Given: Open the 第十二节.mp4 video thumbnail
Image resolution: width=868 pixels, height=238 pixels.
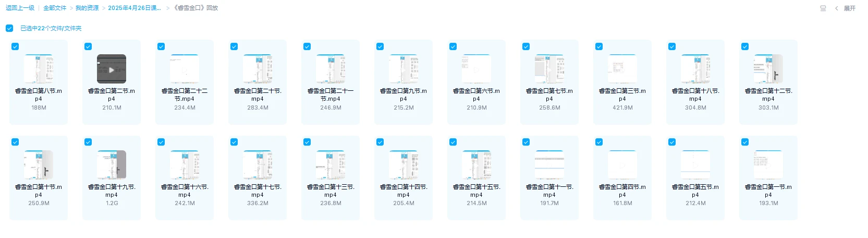Looking at the screenshot, I should [x=768, y=69].
